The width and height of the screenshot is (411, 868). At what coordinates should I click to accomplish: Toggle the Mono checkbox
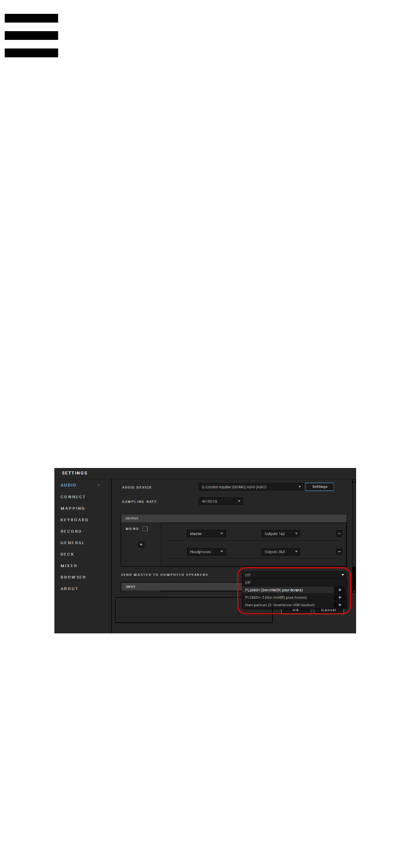pos(145,529)
